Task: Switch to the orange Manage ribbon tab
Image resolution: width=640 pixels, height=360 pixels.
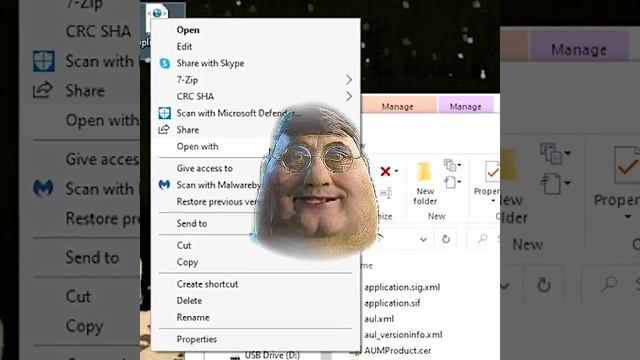Action: coord(398,106)
